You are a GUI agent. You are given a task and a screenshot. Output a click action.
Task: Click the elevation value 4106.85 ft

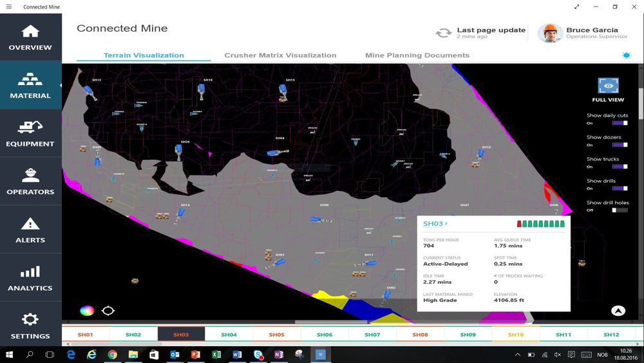[509, 300]
